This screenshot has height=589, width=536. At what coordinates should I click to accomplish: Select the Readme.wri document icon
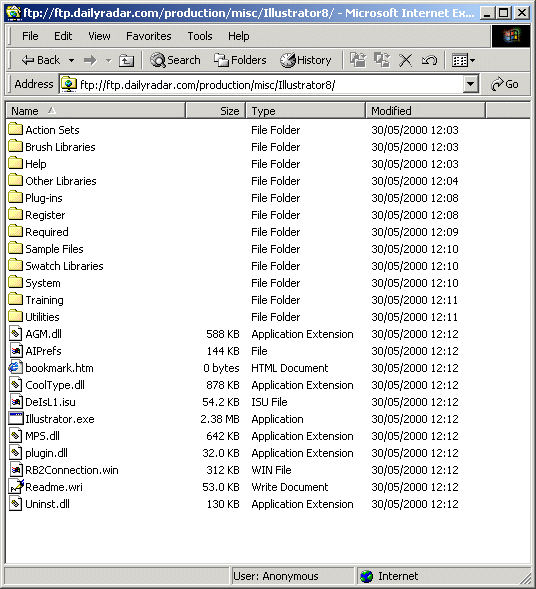[x=16, y=487]
